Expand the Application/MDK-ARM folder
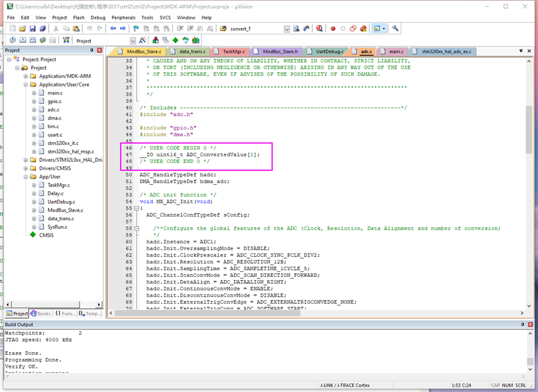 point(26,76)
